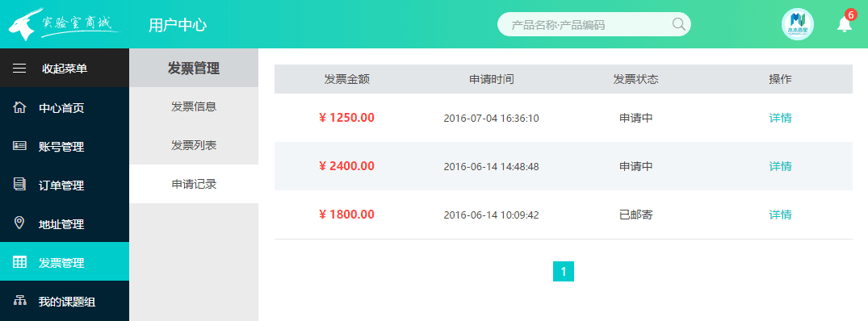This screenshot has width=868, height=321.
Task: Select the 申请记录 tab
Action: 194,184
